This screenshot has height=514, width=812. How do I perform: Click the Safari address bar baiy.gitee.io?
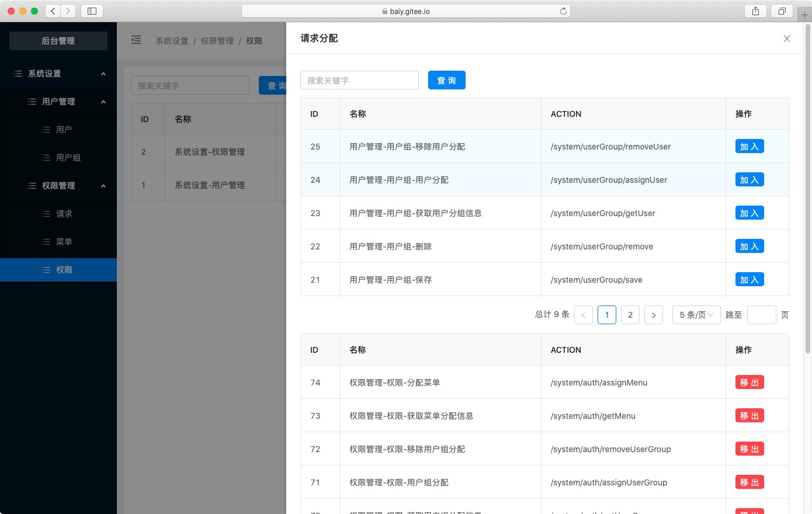pyautogui.click(x=406, y=11)
